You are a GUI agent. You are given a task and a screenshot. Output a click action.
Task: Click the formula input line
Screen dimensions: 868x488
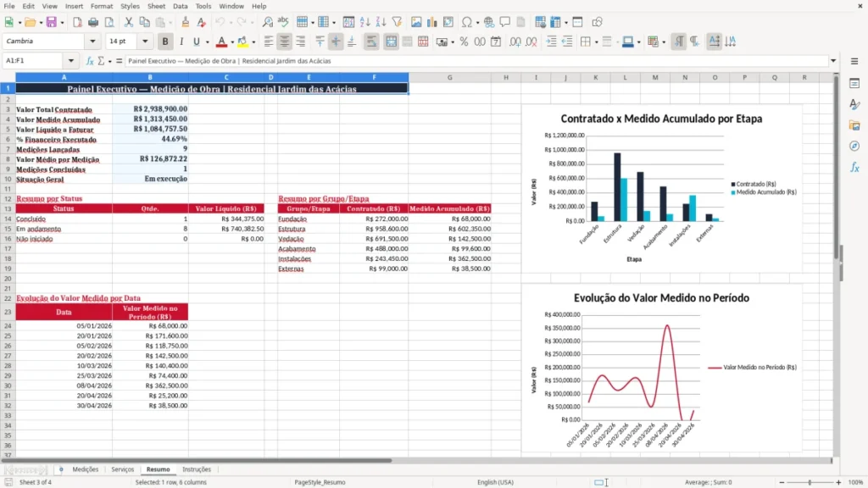pos(476,61)
